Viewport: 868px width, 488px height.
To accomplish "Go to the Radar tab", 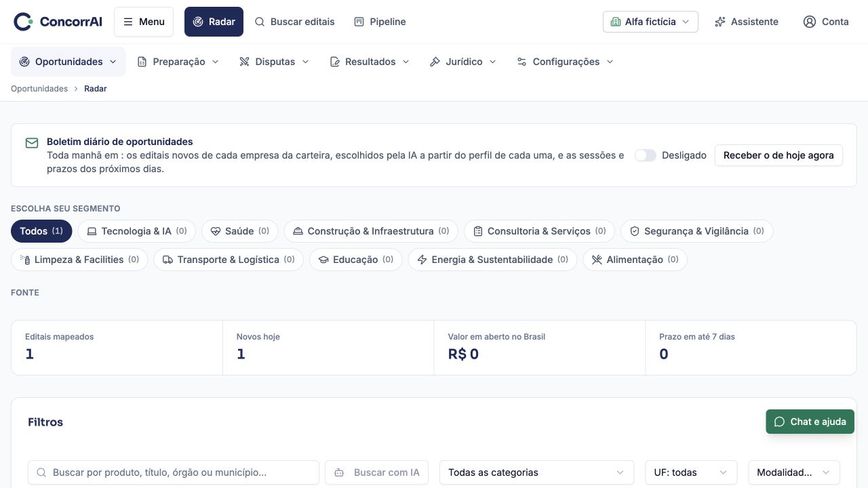I will [214, 22].
